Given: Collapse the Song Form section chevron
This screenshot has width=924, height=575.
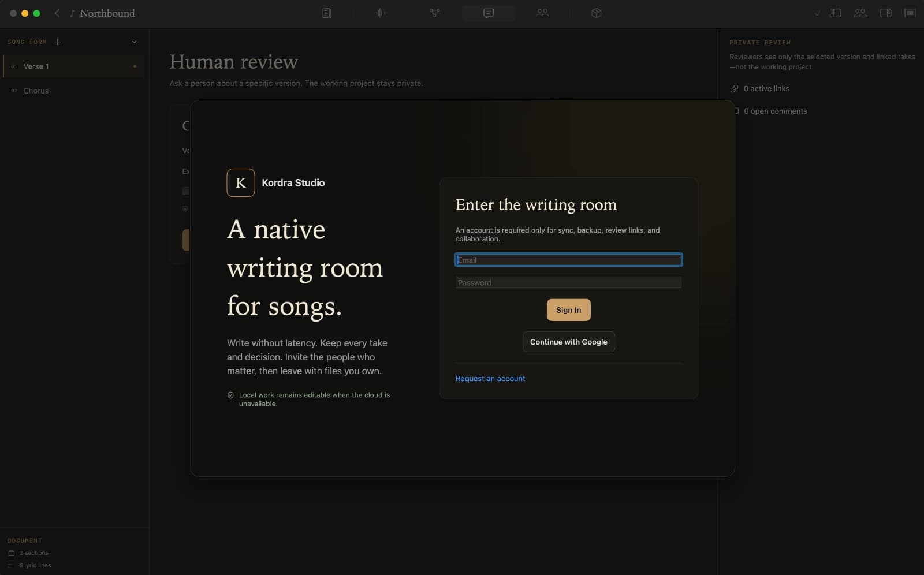Looking at the screenshot, I should (x=134, y=42).
